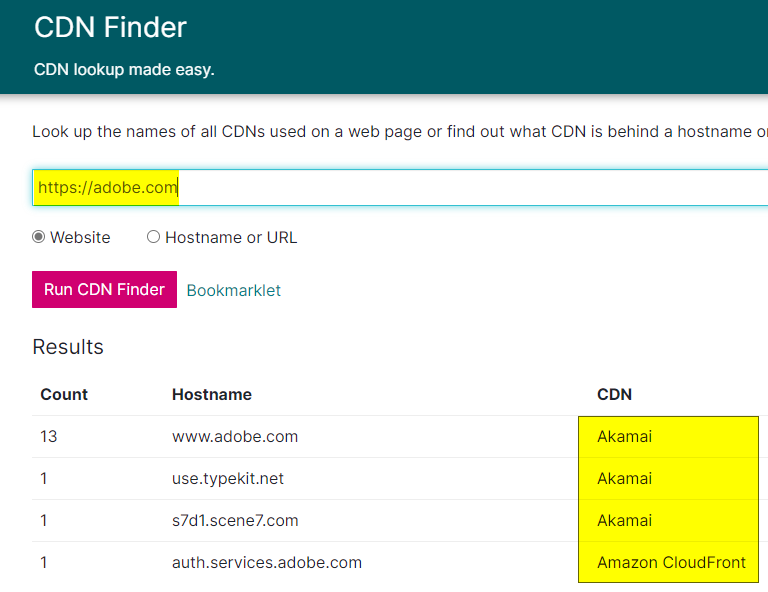
Task: Open the Bookmarklet link
Action: click(234, 290)
